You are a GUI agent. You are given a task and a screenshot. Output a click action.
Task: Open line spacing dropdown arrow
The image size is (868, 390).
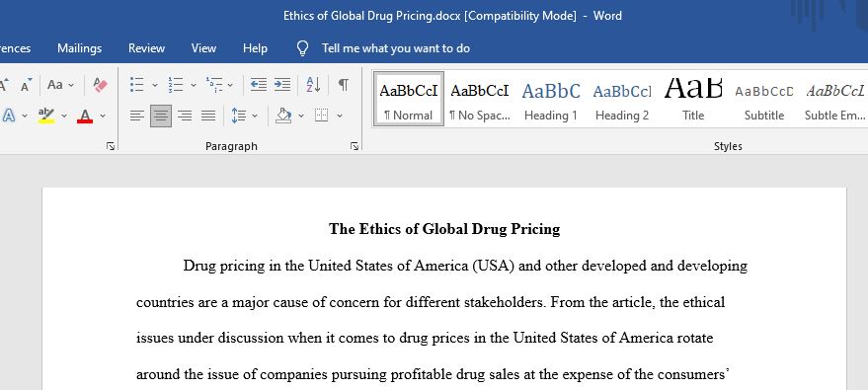255,117
